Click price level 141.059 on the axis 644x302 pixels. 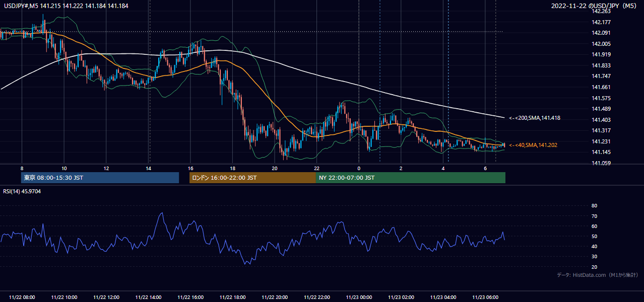coord(601,163)
